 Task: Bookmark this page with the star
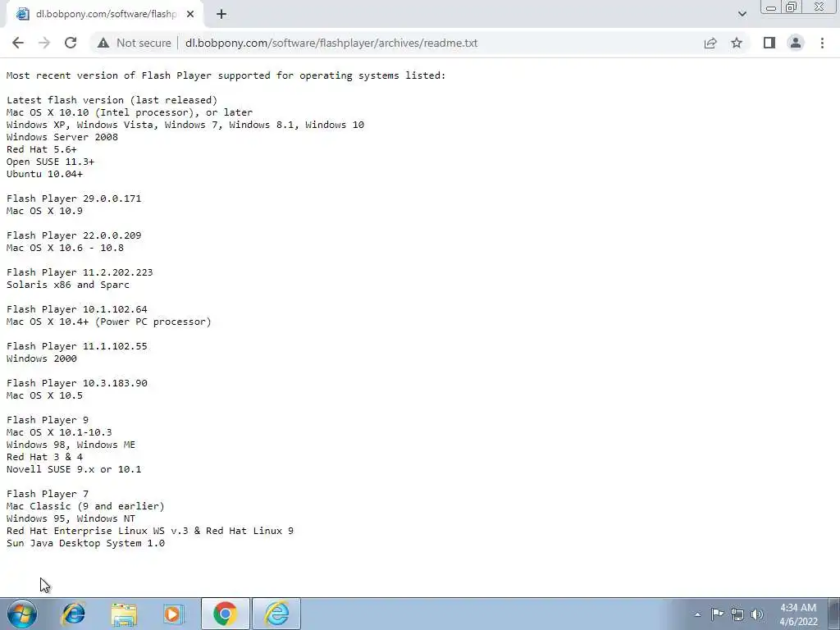tap(737, 43)
